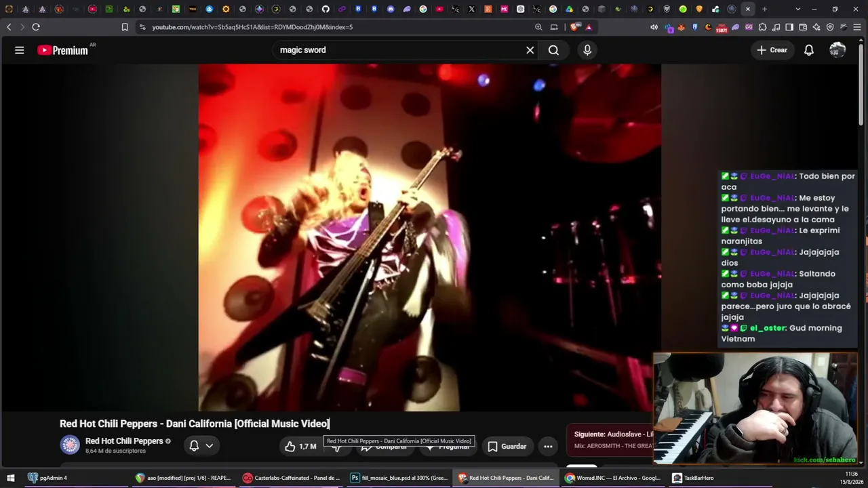Bookmark this page in the toolbar
Image resolution: width=868 pixels, height=488 pixels.
click(x=125, y=27)
